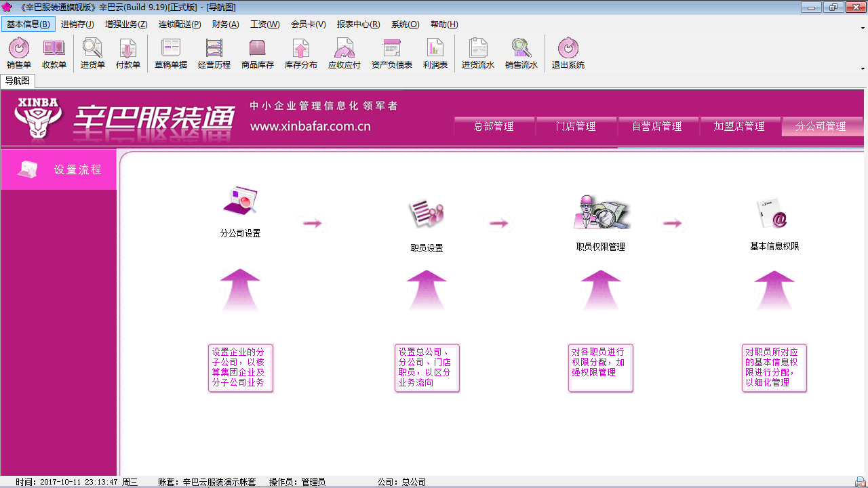The width and height of the screenshot is (868, 488).
Task: Open the 系统(O) menu
Action: tap(405, 24)
